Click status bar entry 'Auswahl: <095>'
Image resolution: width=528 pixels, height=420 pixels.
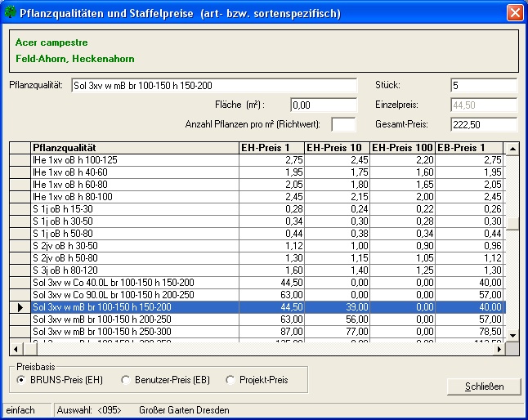[x=89, y=410]
